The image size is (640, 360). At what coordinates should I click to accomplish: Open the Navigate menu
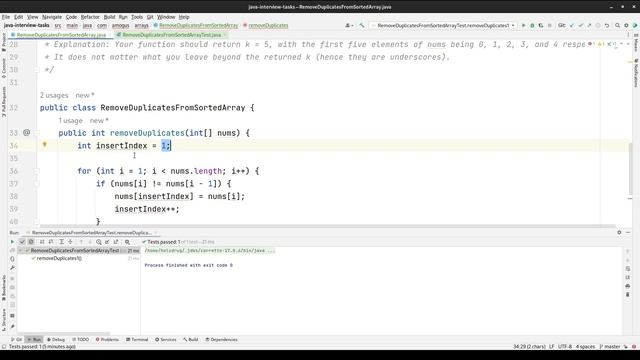point(52,17)
